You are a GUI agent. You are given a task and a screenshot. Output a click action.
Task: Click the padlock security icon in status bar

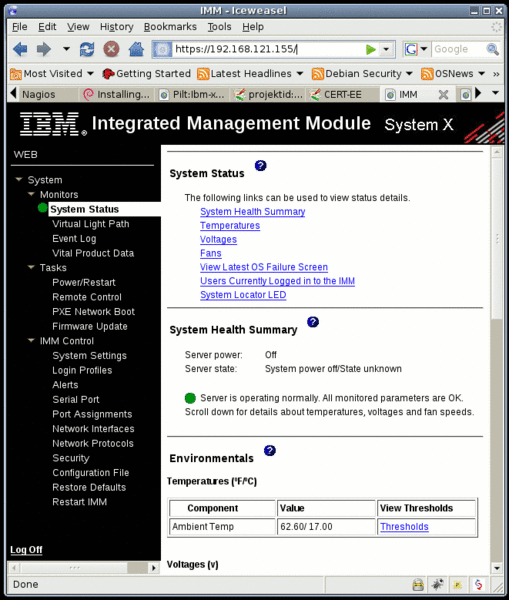[x=418, y=584]
